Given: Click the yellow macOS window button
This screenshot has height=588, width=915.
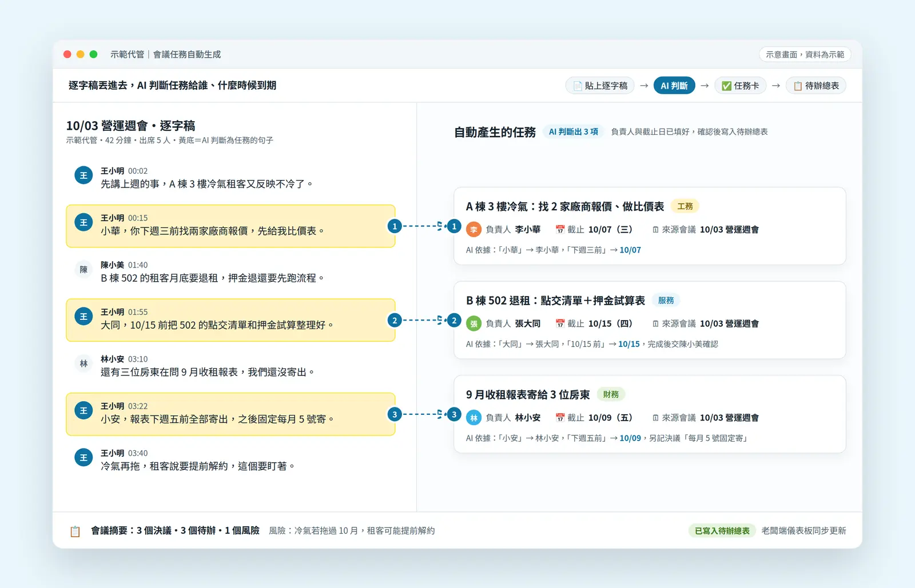Looking at the screenshot, I should click(x=81, y=54).
